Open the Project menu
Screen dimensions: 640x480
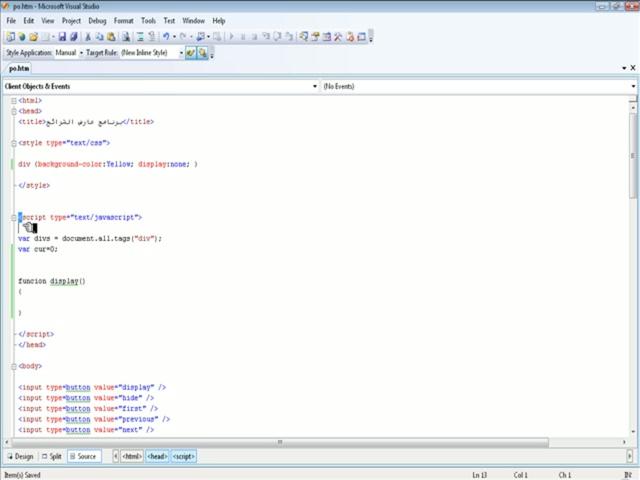[x=71, y=20]
